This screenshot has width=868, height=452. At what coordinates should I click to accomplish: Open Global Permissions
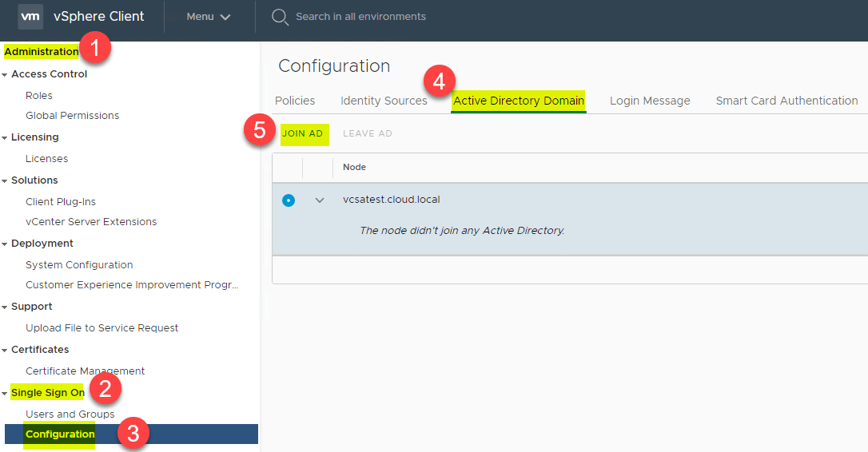coord(72,116)
